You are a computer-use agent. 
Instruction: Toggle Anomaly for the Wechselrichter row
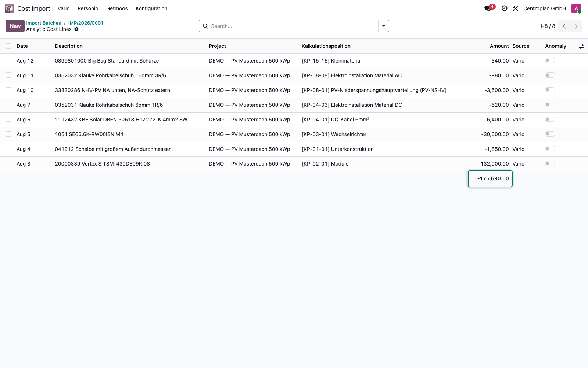[x=550, y=134]
